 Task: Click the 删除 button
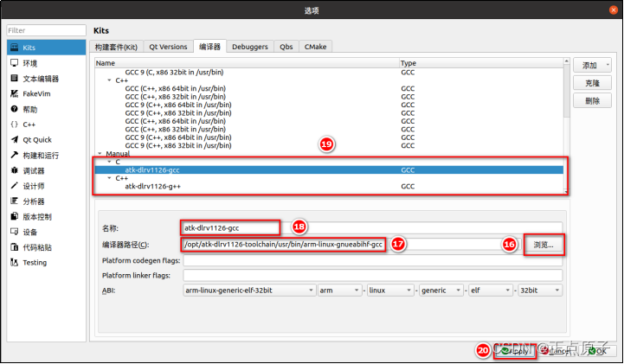592,101
